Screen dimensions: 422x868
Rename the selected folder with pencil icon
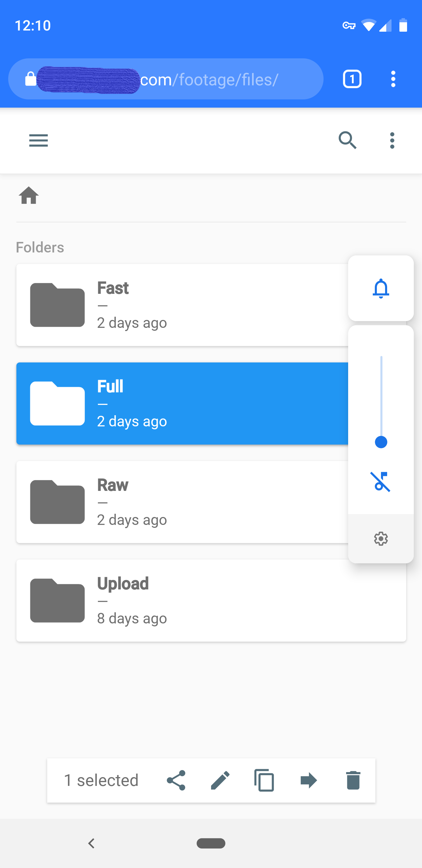click(x=220, y=780)
